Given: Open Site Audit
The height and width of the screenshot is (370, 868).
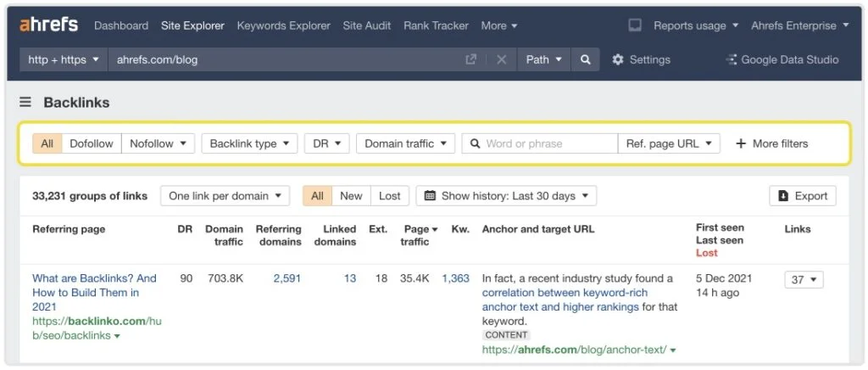Looking at the screenshot, I should [x=366, y=25].
